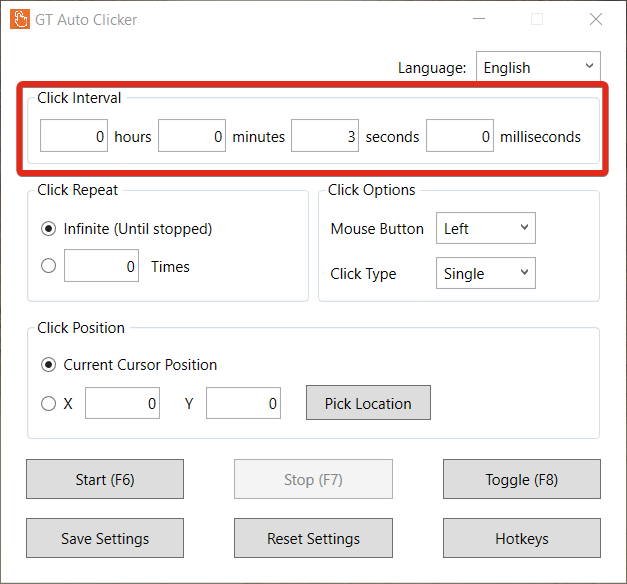627x584 pixels.
Task: Click the Stop (F7) button
Action: (313, 479)
